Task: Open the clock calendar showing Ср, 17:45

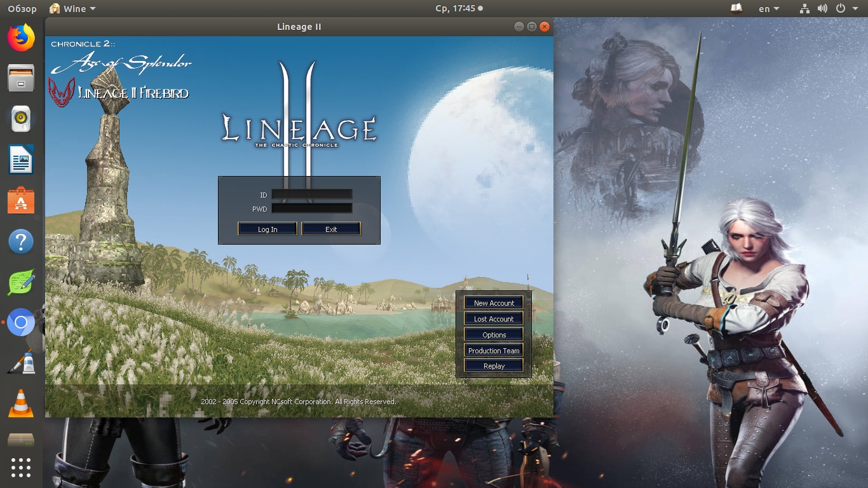Action: pyautogui.click(x=459, y=8)
